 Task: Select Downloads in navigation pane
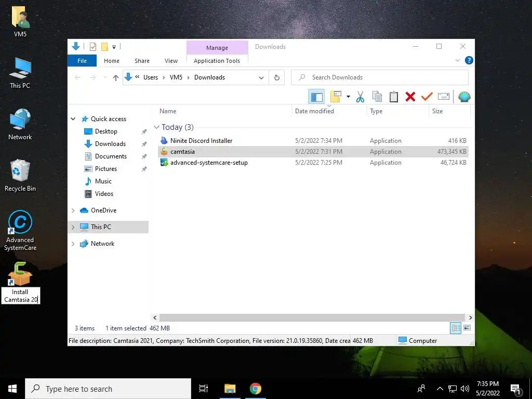coord(110,144)
